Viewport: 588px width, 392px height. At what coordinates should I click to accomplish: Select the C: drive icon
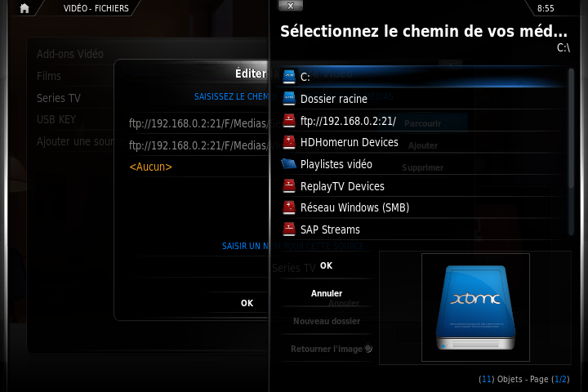[289, 77]
